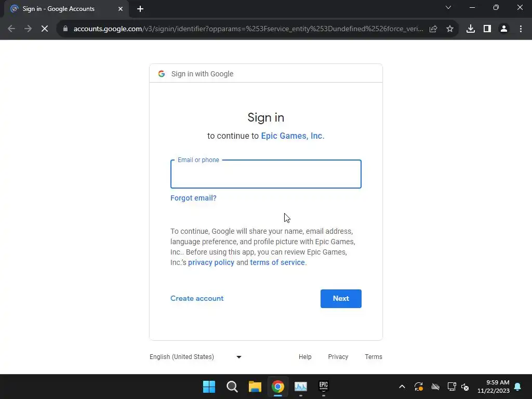Stop loading the page
Viewport: 532px width, 399px height.
click(45, 29)
